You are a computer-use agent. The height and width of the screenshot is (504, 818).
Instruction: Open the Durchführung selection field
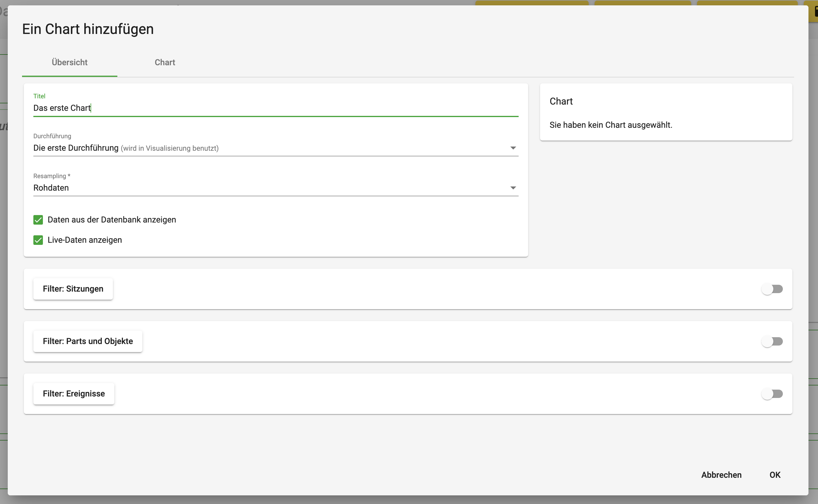click(x=276, y=148)
